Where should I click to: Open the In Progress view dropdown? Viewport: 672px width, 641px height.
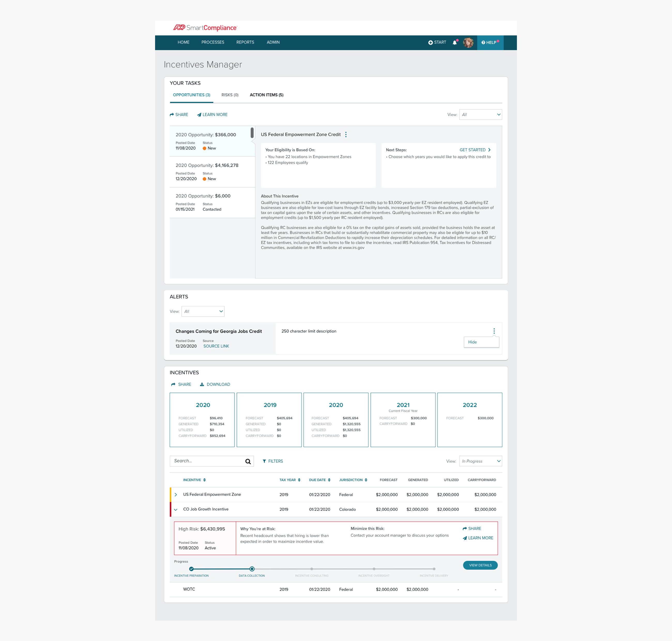(x=480, y=461)
